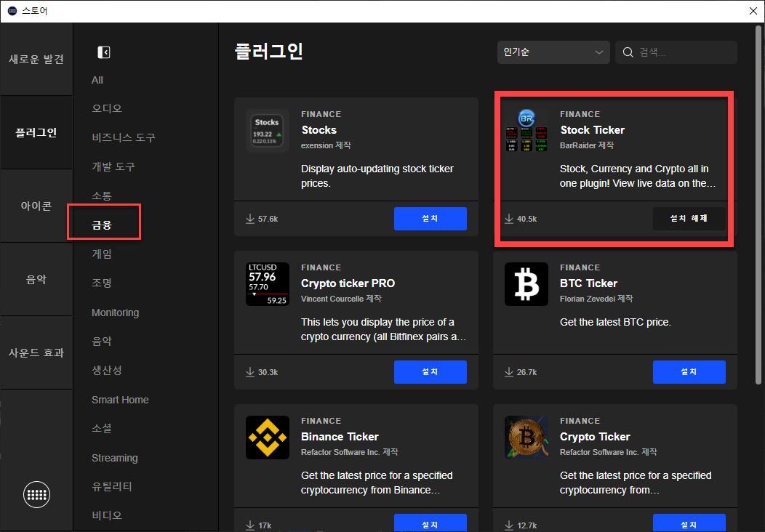This screenshot has height=532, width=765.
Task: Select the Monitoring category
Action: click(x=115, y=313)
